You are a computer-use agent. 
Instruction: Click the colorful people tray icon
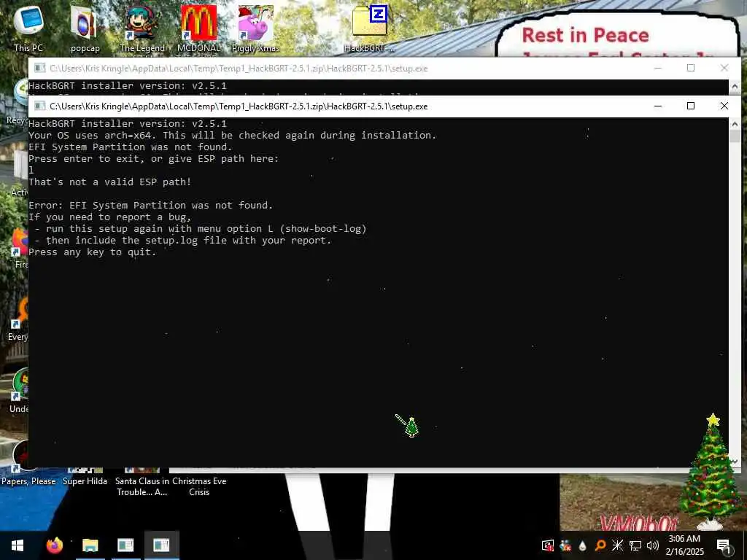565,545
